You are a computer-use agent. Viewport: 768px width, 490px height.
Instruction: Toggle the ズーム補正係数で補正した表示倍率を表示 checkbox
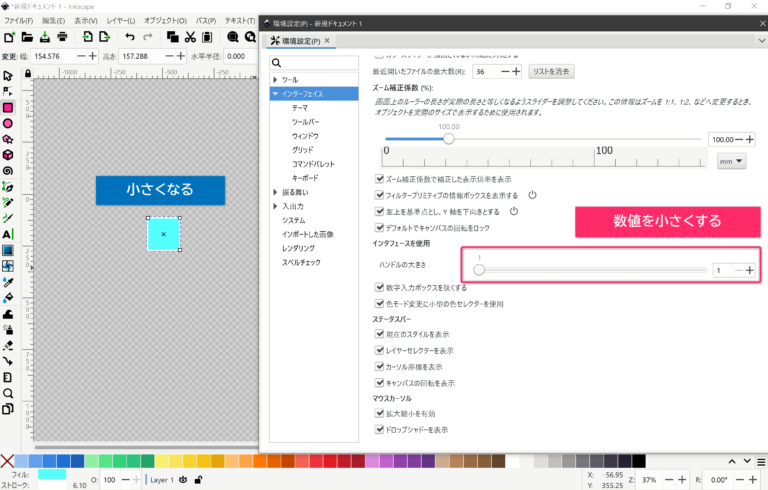click(379, 179)
